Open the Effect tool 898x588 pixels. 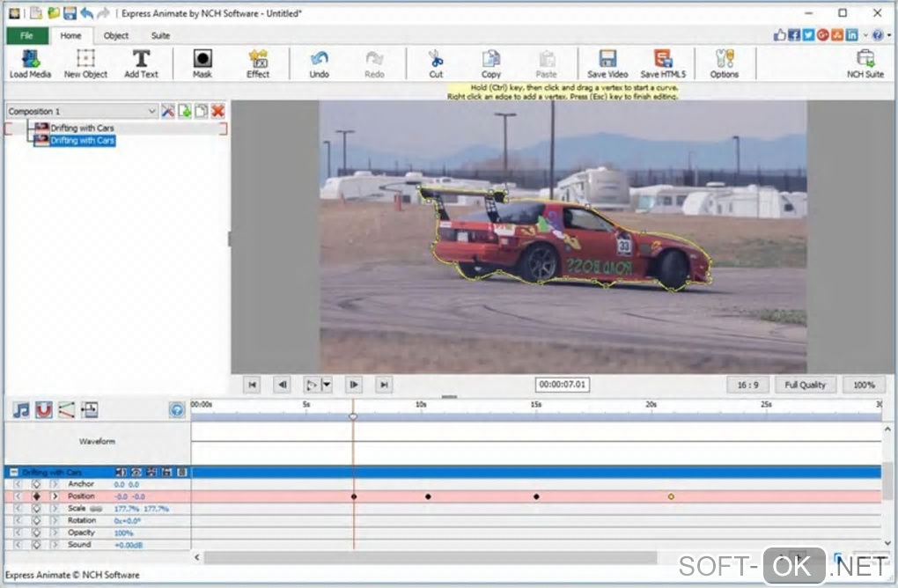258,60
